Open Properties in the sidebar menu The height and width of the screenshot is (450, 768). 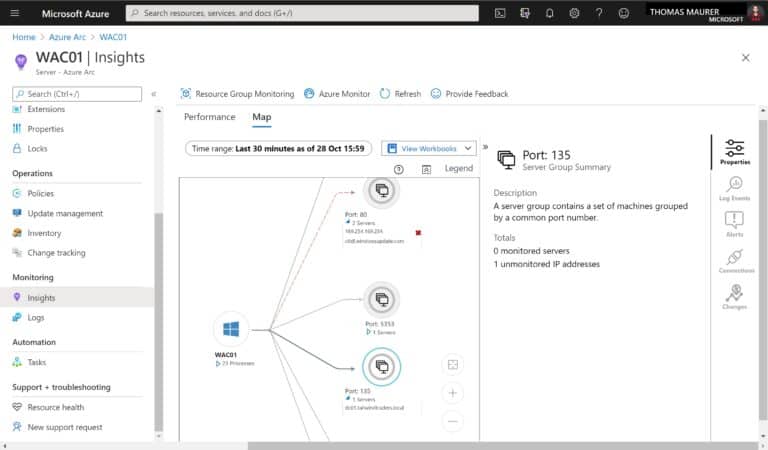[45, 129]
